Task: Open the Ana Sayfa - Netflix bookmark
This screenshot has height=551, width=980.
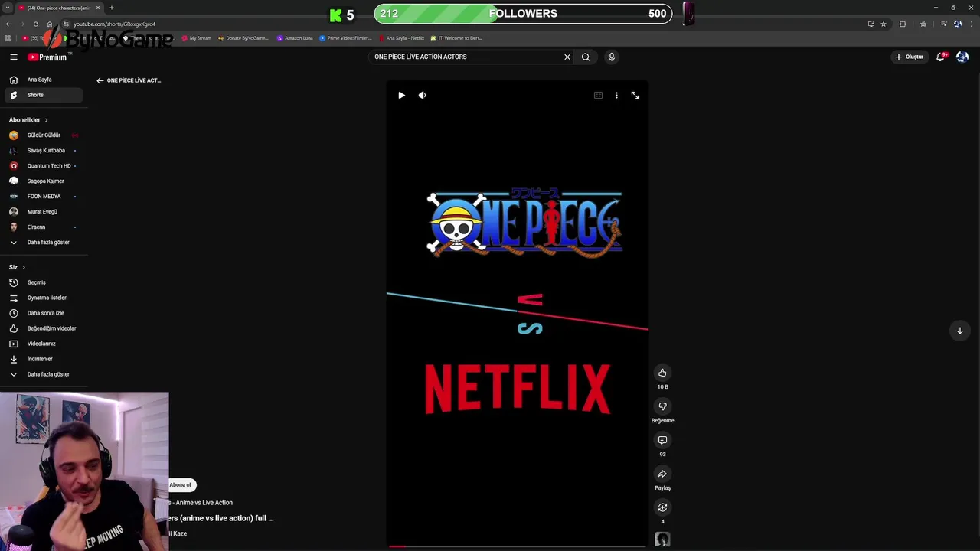Action: click(x=401, y=38)
